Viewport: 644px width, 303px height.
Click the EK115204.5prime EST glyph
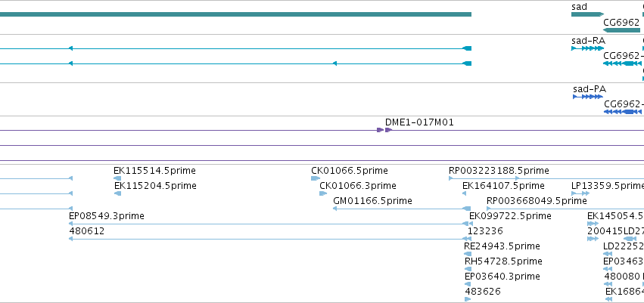[117, 193]
